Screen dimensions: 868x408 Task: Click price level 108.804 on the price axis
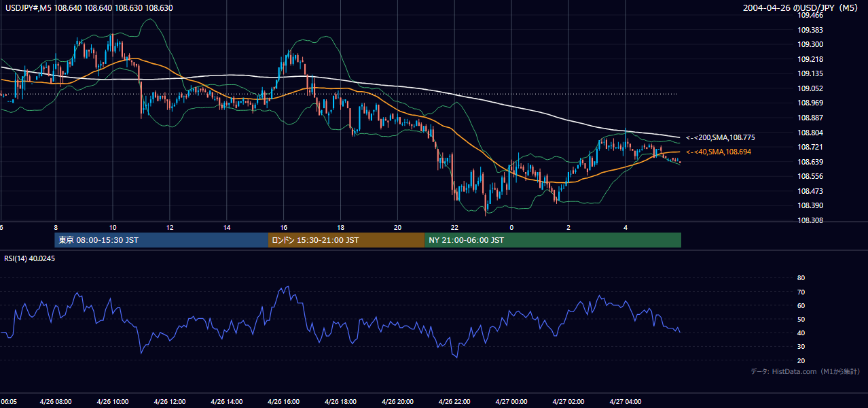click(810, 133)
